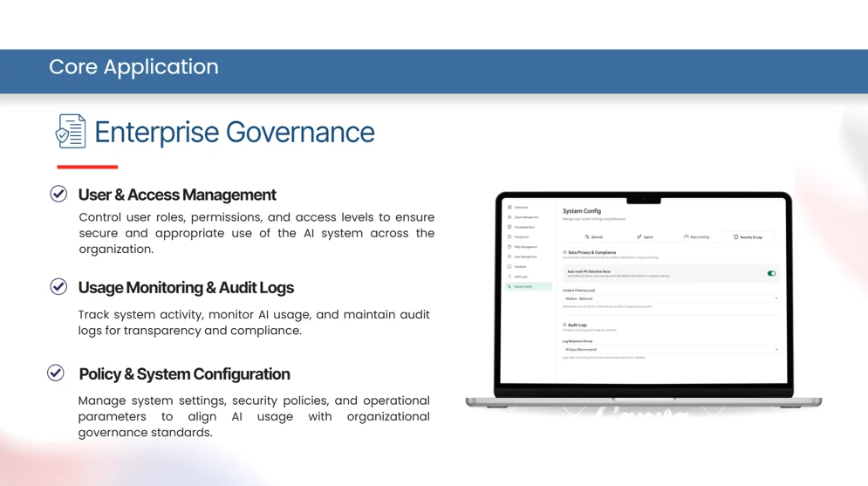Click the Policy & System Configuration heading
This screenshot has height=486, width=868.
(x=184, y=374)
